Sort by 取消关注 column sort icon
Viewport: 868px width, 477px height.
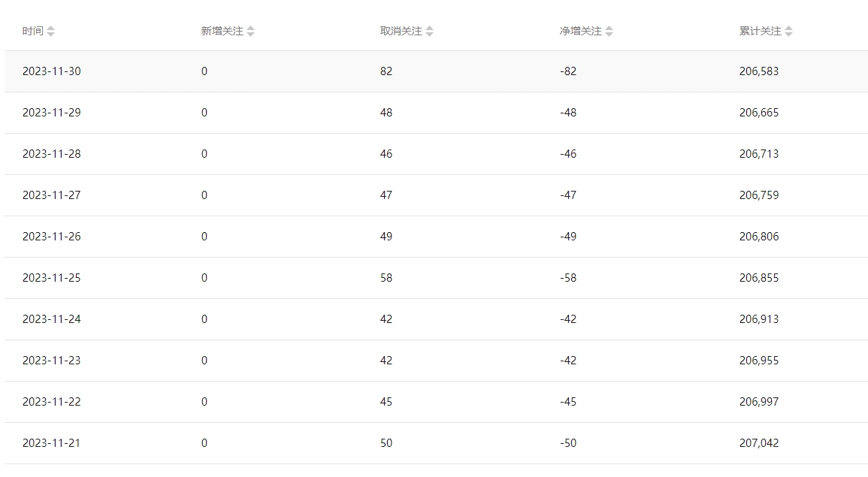pyautogui.click(x=430, y=32)
